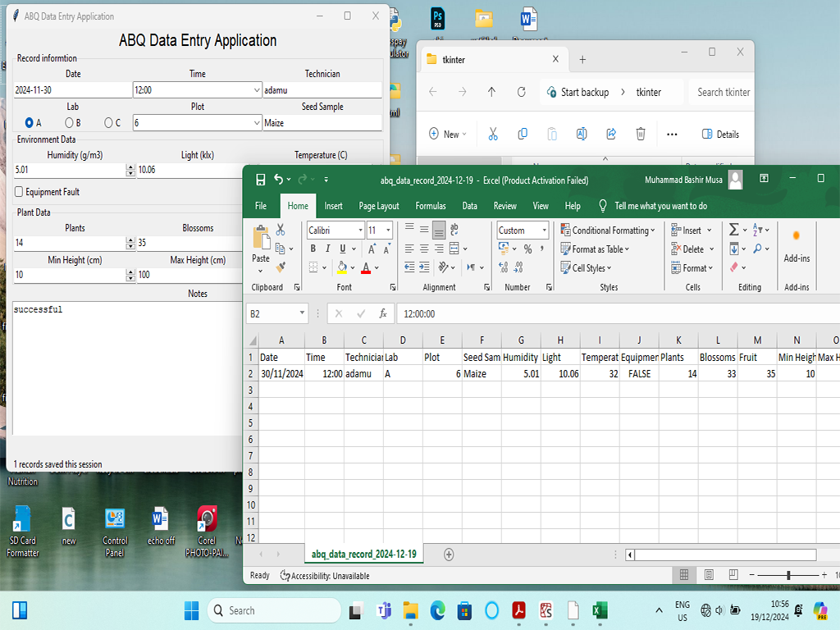The width and height of the screenshot is (840, 630).
Task: Open the Time combobox dropdown
Action: (x=256, y=90)
